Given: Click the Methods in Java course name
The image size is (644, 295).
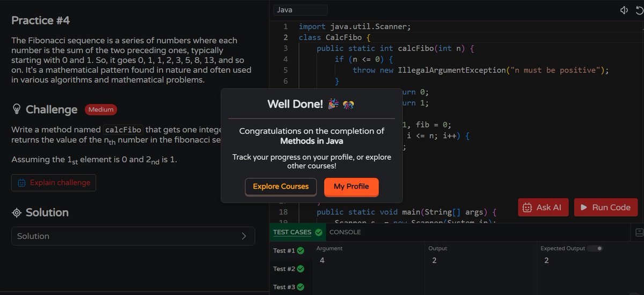Looking at the screenshot, I should click(x=312, y=142).
